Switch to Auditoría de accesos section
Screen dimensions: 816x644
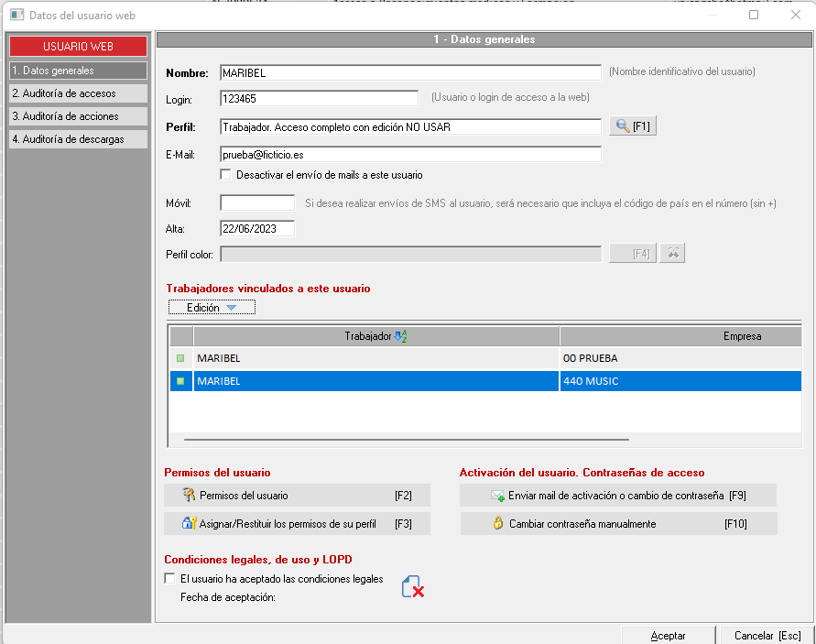(x=78, y=93)
